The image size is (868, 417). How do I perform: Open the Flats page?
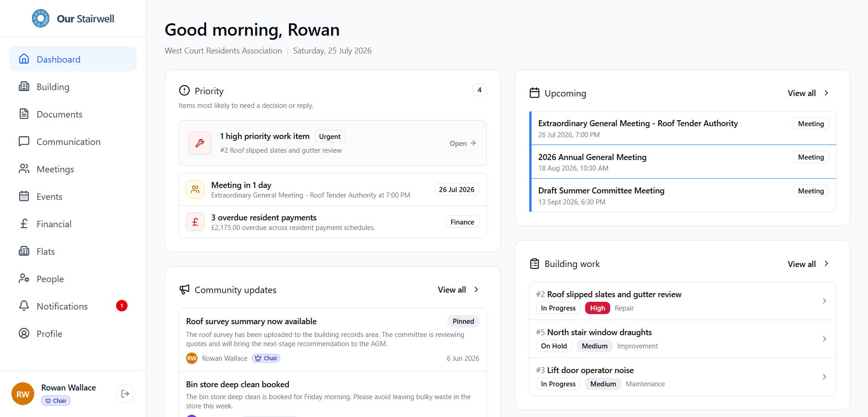tap(73, 251)
